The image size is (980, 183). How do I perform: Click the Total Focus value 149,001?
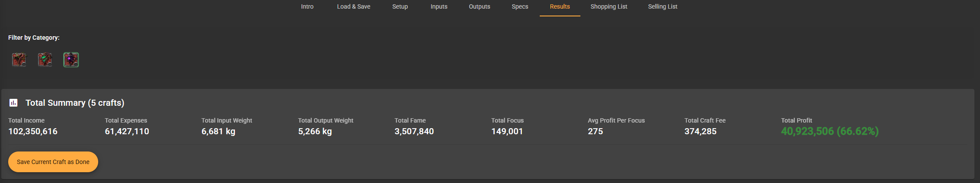(507, 131)
